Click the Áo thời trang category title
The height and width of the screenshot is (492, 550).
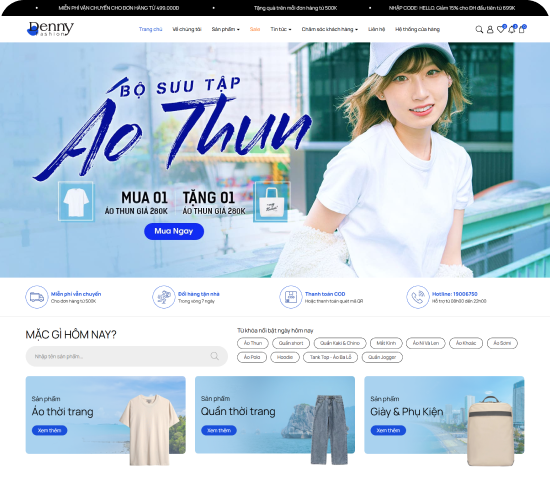tap(63, 411)
